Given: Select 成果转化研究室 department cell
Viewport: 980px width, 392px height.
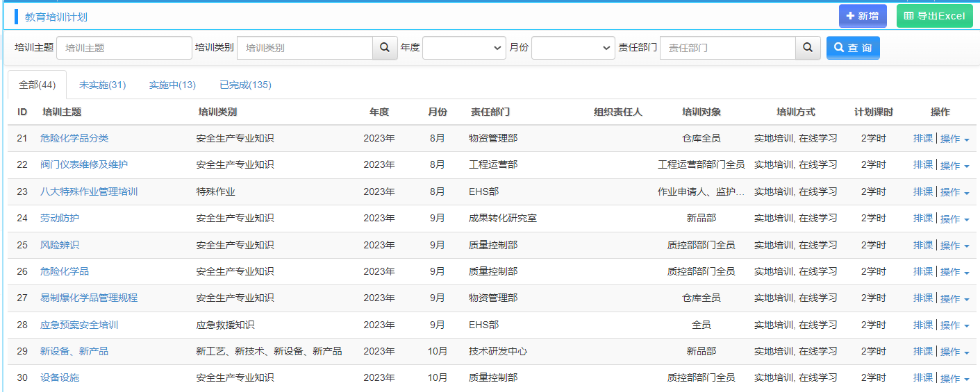Looking at the screenshot, I should pos(503,218).
